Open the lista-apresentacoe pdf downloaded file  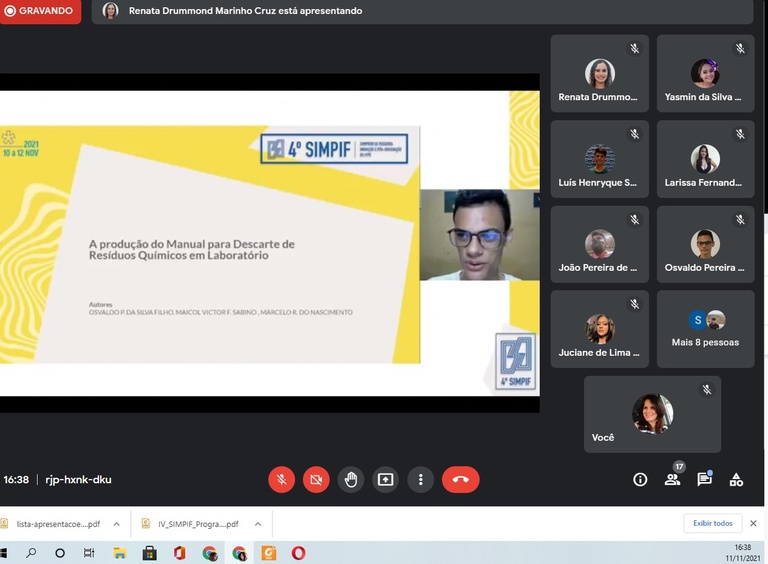55,524
